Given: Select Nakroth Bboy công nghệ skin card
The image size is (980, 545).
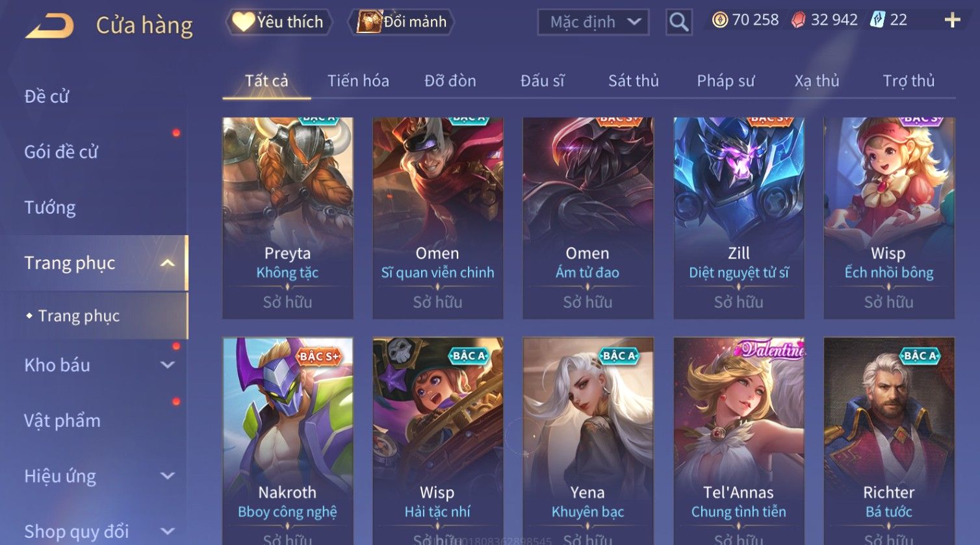Looking at the screenshot, I should point(288,440).
